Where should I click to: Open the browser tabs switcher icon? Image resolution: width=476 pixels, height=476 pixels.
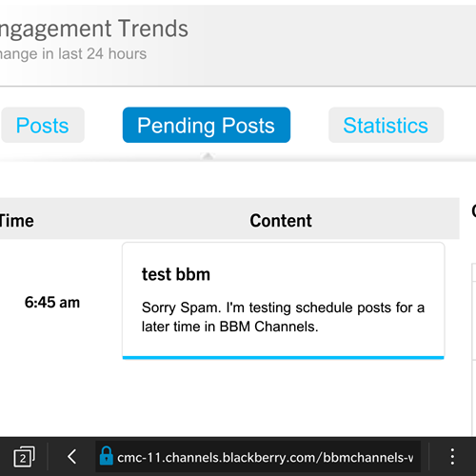24,457
